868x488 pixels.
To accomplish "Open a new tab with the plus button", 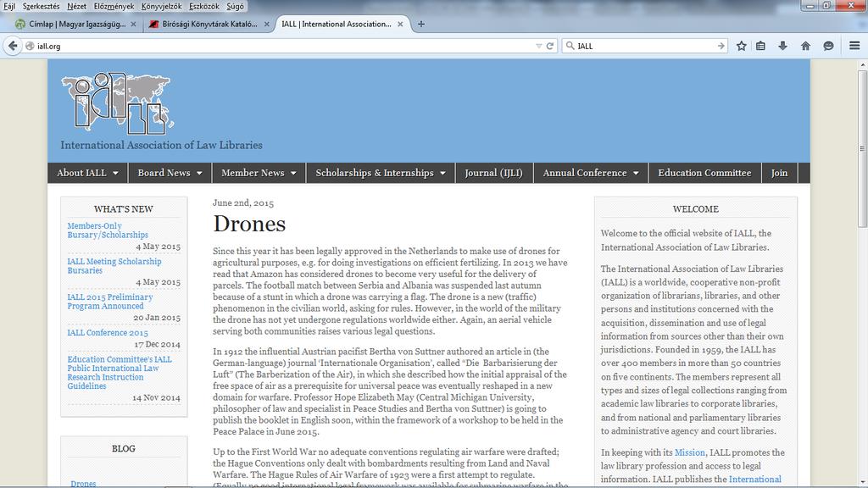I will point(421,24).
